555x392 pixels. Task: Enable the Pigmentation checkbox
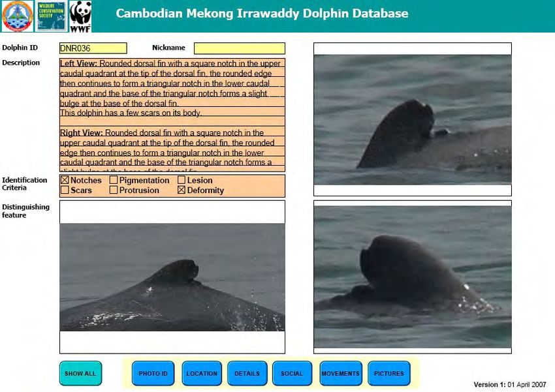pyautogui.click(x=114, y=181)
